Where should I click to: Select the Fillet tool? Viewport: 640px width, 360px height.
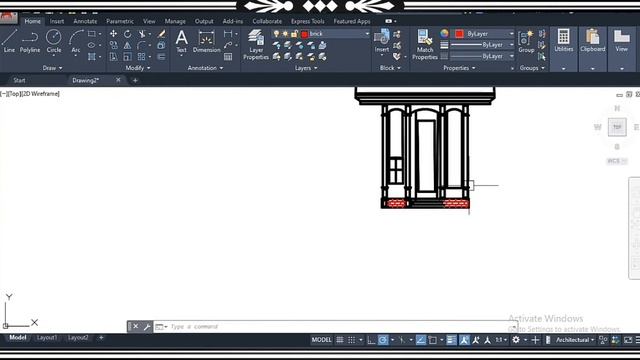click(142, 45)
